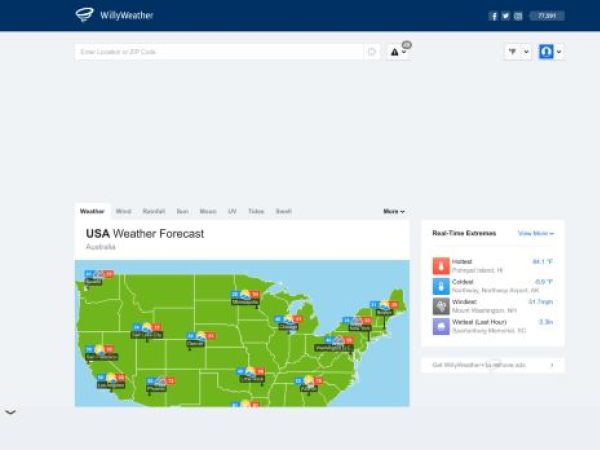Open the units/settings filter dropdown
600x450 pixels.
517,52
